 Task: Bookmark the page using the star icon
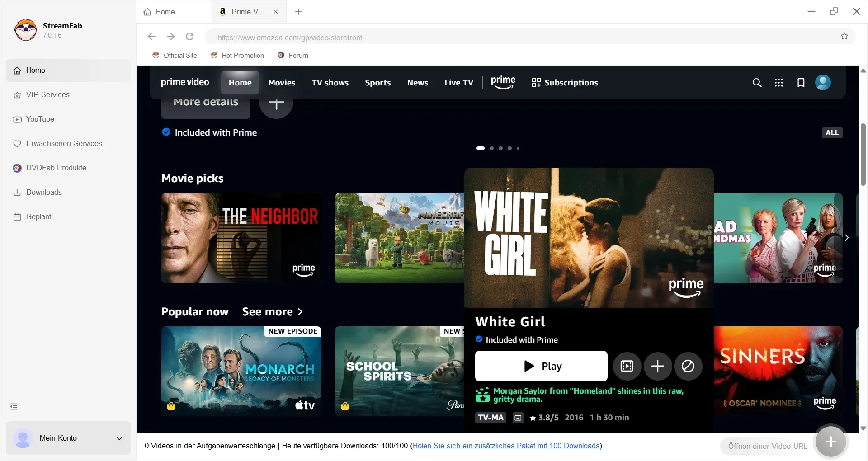point(844,37)
